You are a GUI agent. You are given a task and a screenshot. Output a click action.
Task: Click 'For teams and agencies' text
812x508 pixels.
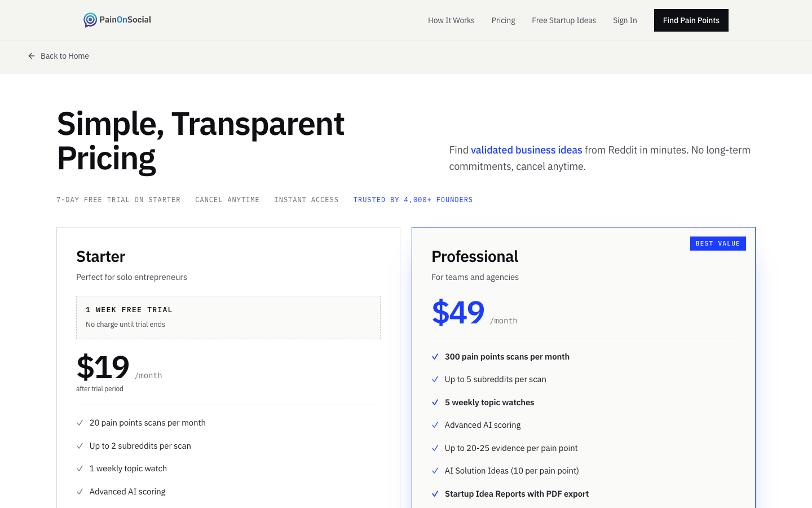pyautogui.click(x=475, y=277)
